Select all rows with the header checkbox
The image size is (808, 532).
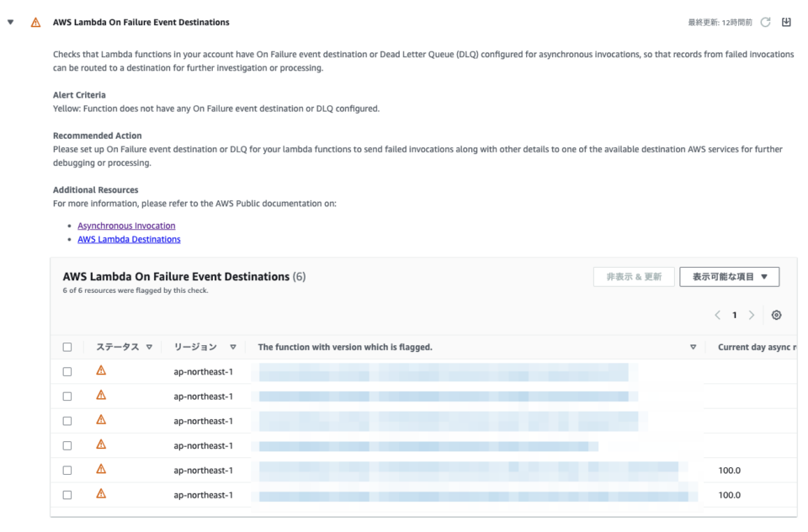coord(67,346)
